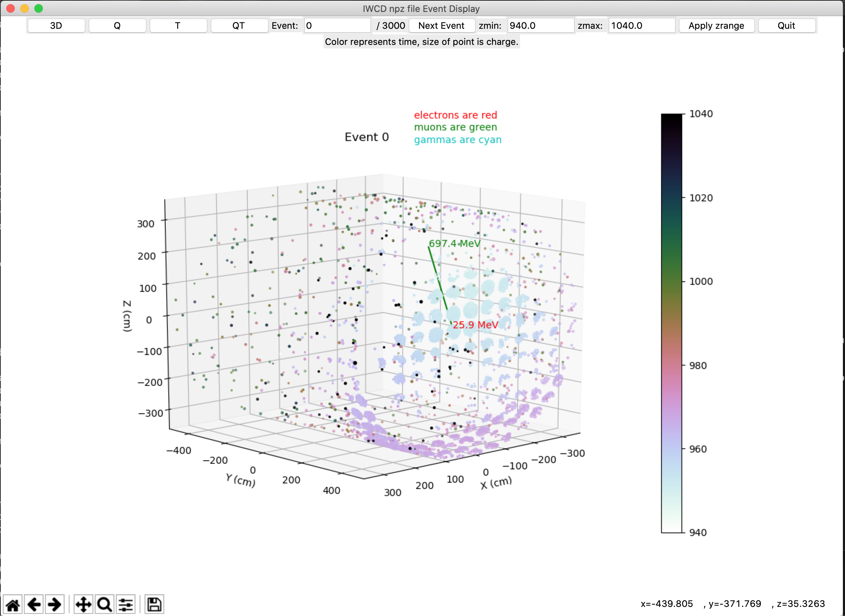Click the back arrow previous view icon
The width and height of the screenshot is (845, 616).
[34, 604]
